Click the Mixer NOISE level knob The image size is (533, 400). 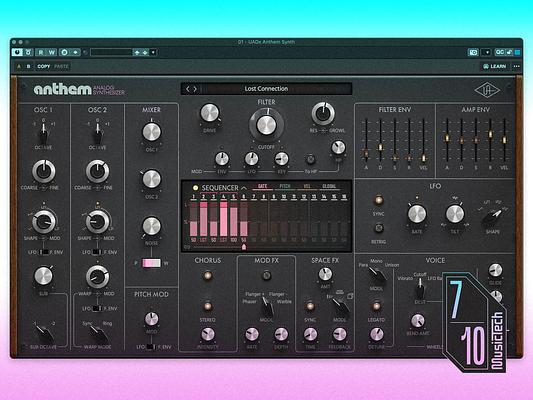point(151,226)
